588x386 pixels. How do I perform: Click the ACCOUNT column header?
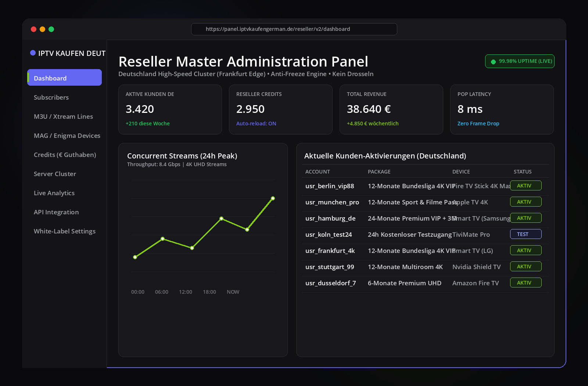[318, 172]
